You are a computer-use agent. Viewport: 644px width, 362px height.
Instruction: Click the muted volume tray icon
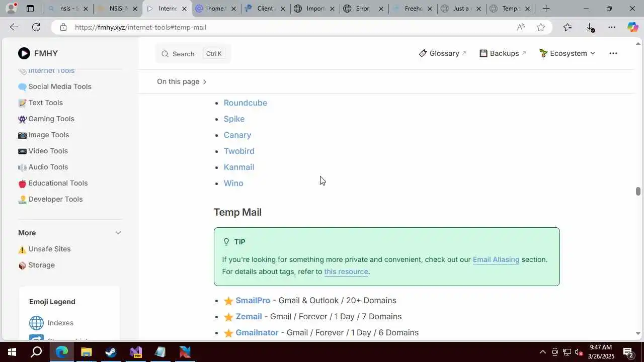pyautogui.click(x=579, y=352)
